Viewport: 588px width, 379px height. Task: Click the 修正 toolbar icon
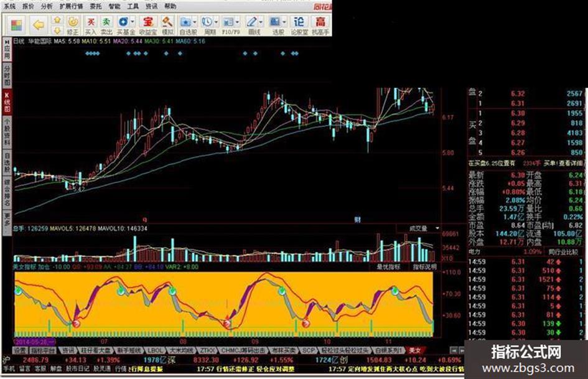[x=73, y=25]
